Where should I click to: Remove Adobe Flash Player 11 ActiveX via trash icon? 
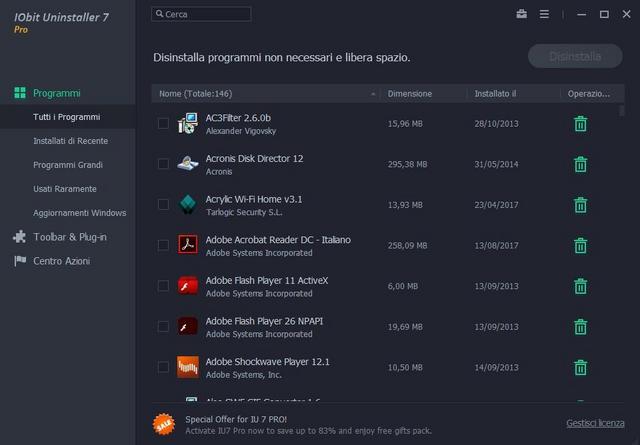[x=580, y=286]
